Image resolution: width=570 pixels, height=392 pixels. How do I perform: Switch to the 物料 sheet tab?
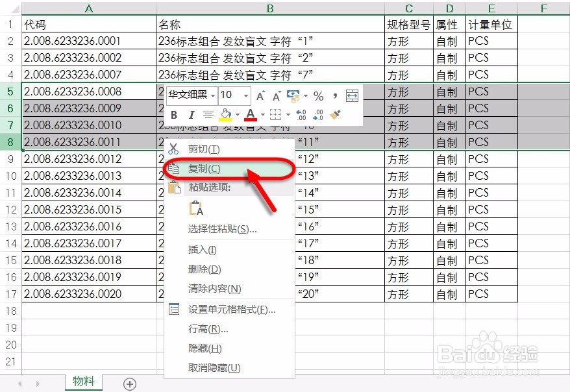(x=82, y=383)
